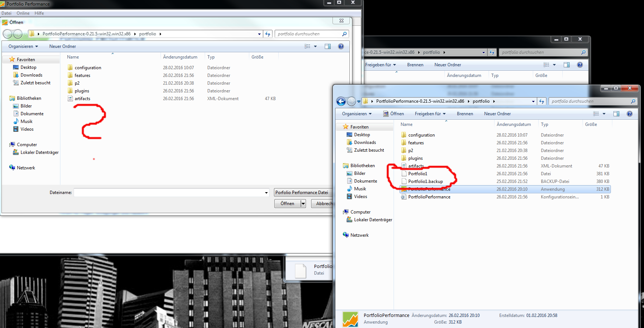This screenshot has height=328, width=644.
Task: Click the Öffnen toolbar button in the front Explorer window
Action: coord(394,114)
